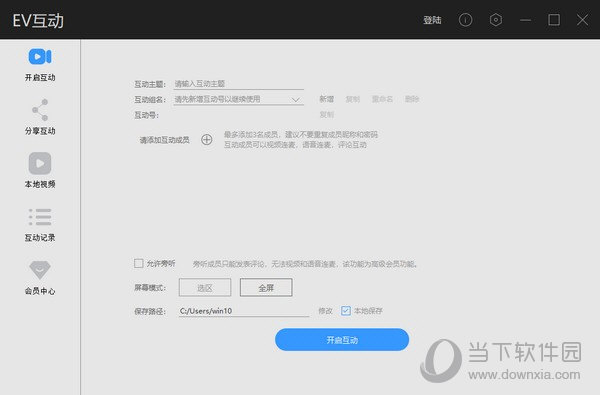Open the 互动记录 records list
The image size is (600, 395).
40,225
